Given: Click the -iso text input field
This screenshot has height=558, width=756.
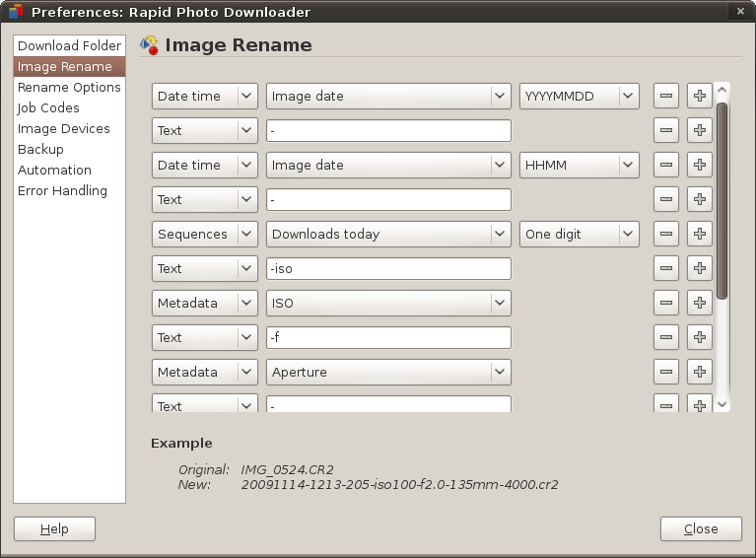Looking at the screenshot, I should [x=388, y=268].
